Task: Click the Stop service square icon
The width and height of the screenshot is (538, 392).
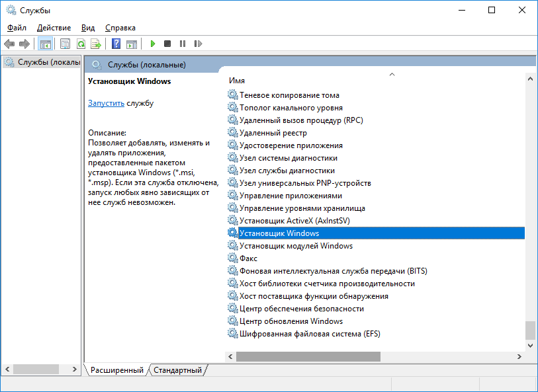Action: [x=167, y=44]
